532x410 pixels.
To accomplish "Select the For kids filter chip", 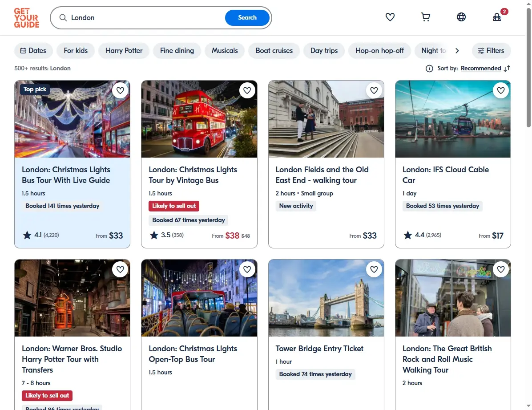I will (76, 51).
